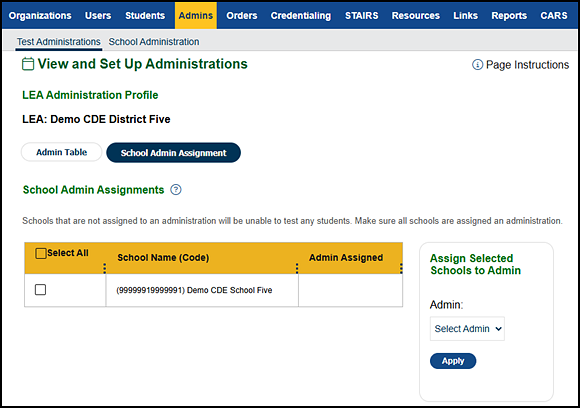Click the School Name (Code) column header
The width and height of the screenshot is (580, 408).
163,258
